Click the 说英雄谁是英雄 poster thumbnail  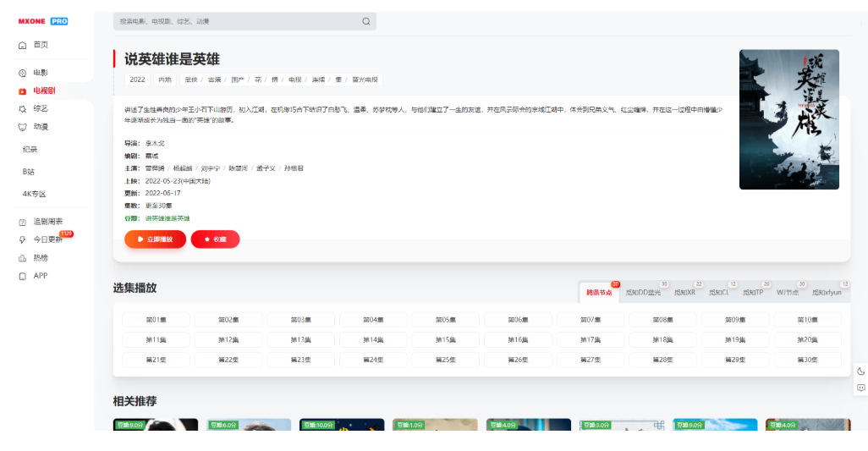(788, 119)
